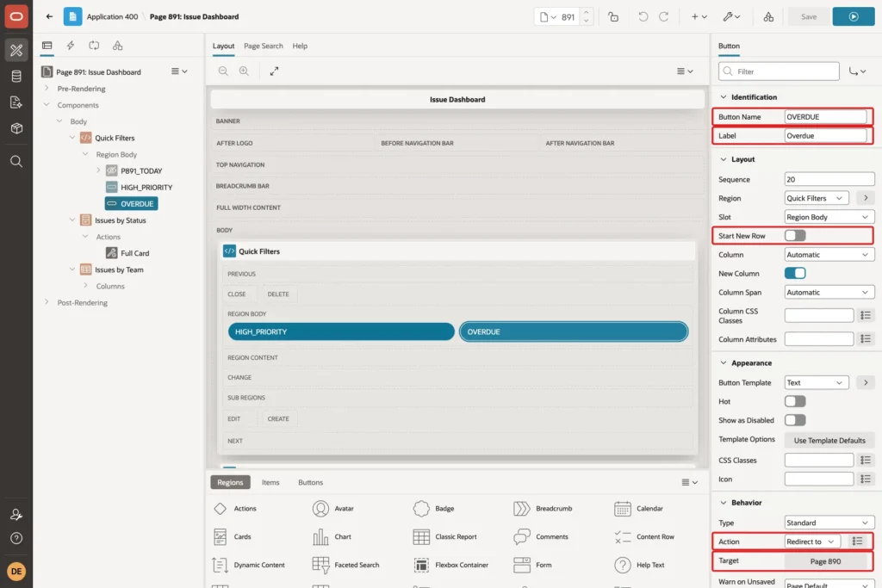This screenshot has height=588, width=882.
Task: Open the help question mark icon
Action: 16,538
